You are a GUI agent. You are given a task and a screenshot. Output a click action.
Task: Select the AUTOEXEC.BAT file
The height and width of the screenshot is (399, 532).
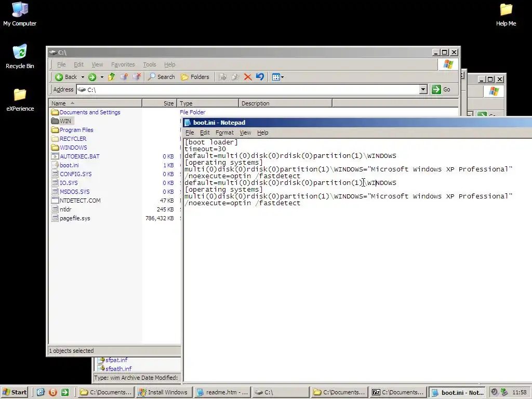pyautogui.click(x=75, y=156)
